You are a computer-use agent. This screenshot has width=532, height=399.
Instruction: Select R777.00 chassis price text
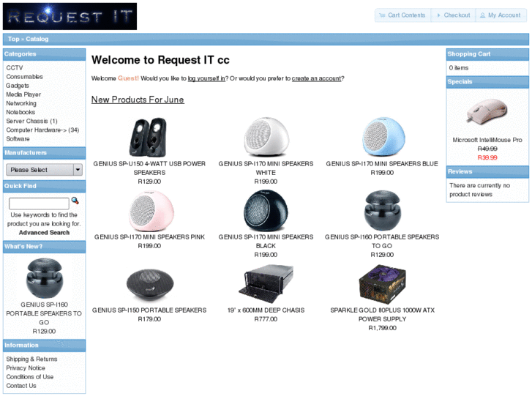click(x=266, y=319)
